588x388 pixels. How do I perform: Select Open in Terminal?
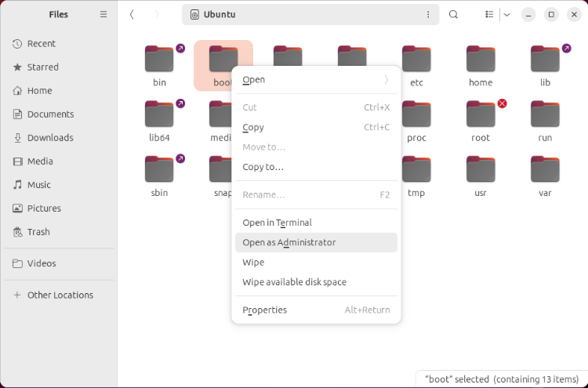tap(316, 223)
